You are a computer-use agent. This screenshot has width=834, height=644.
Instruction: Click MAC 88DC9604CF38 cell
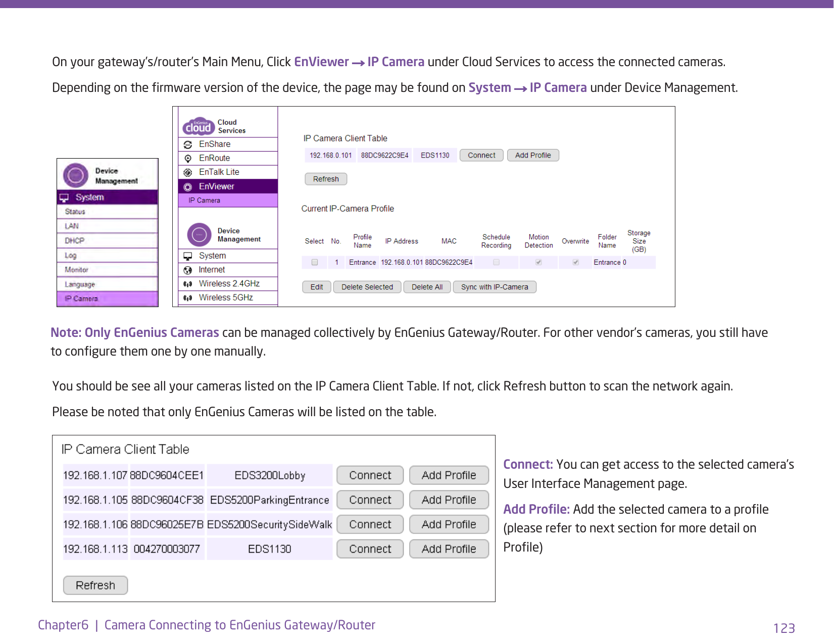(x=167, y=500)
